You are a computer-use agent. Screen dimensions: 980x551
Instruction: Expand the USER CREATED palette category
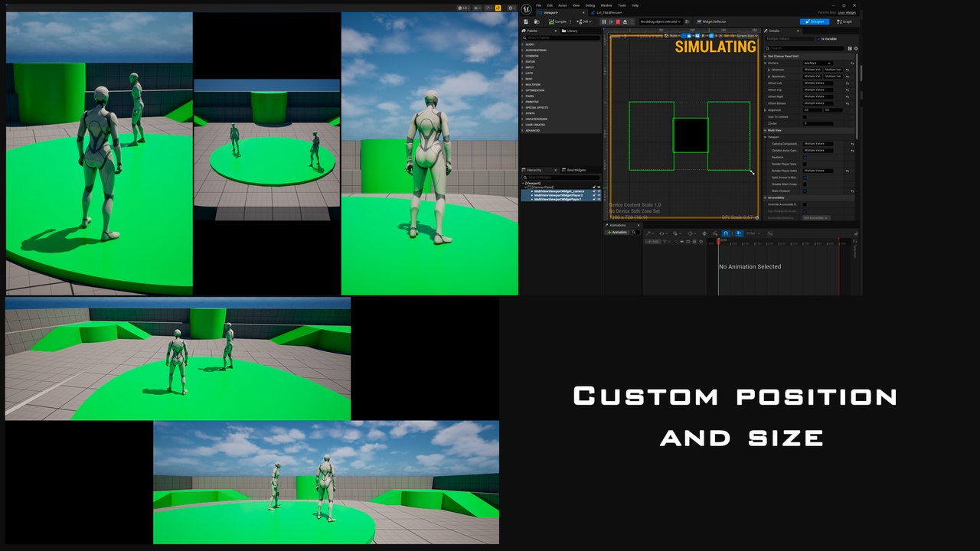pos(522,125)
